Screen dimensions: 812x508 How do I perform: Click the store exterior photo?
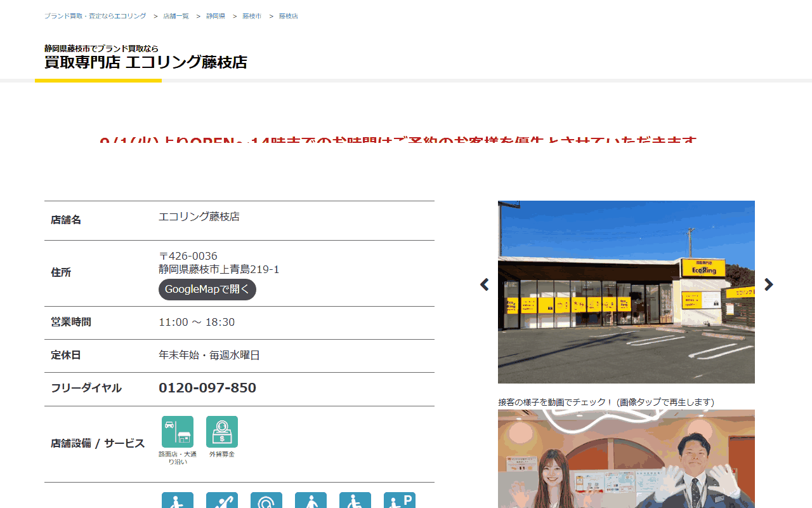pyautogui.click(x=626, y=292)
